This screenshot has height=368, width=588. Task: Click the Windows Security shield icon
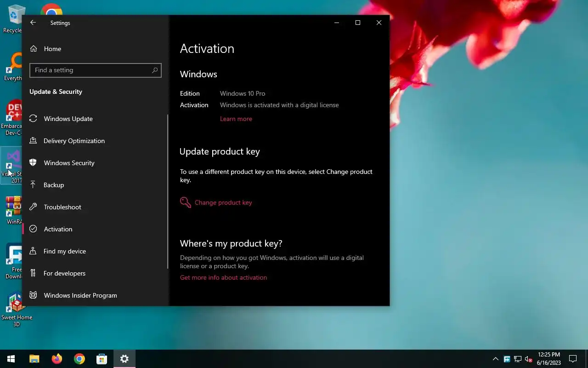(x=33, y=163)
